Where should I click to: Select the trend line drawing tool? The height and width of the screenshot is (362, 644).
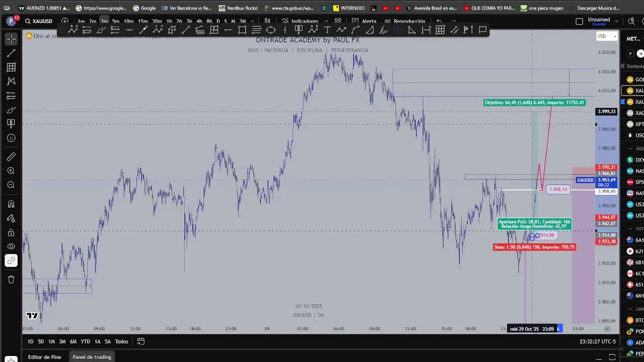pyautogui.click(x=11, y=53)
